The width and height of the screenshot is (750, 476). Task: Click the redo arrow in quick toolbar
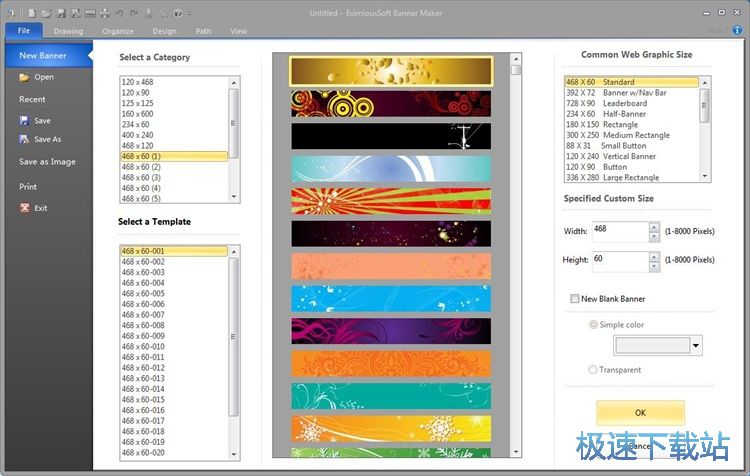tap(134, 13)
